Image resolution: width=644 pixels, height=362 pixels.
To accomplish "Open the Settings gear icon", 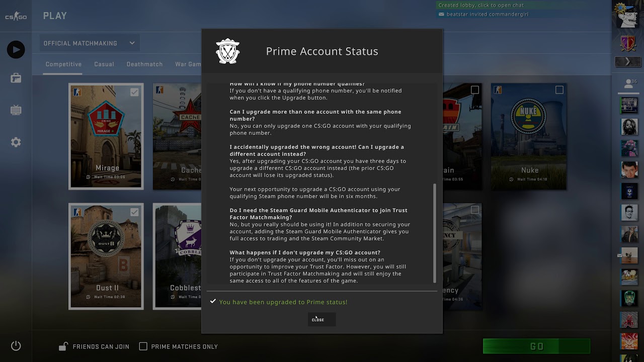I will pyautogui.click(x=16, y=142).
